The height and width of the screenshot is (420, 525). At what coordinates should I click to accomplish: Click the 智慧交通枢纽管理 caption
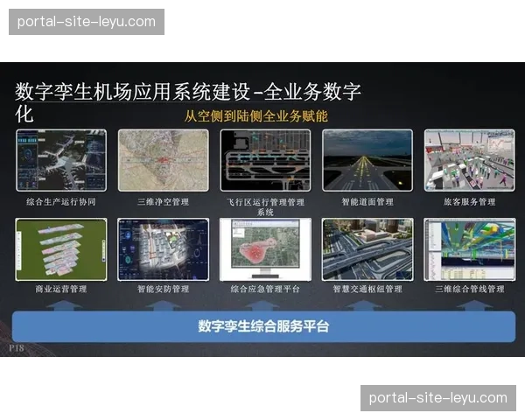click(367, 289)
